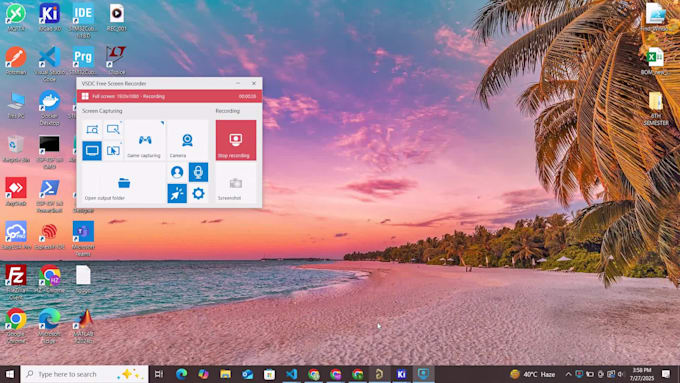
Task: Open Recycle Bin on desktop
Action: click(x=16, y=149)
